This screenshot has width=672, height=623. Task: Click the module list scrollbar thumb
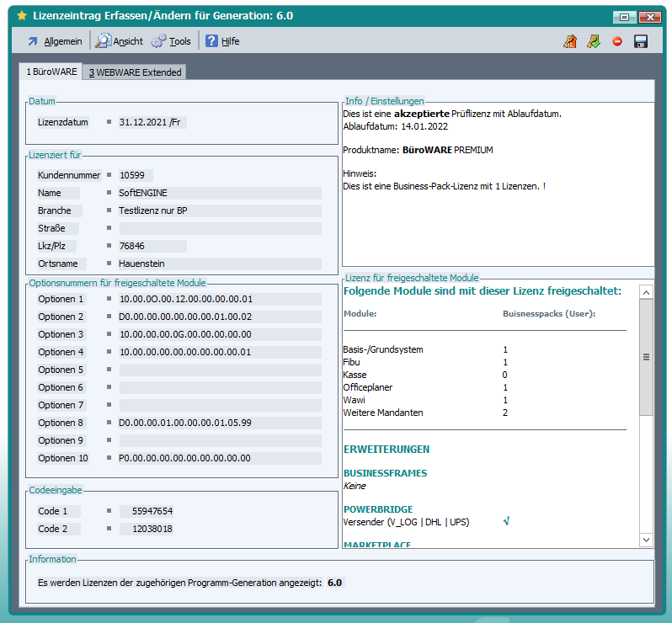[x=646, y=357]
